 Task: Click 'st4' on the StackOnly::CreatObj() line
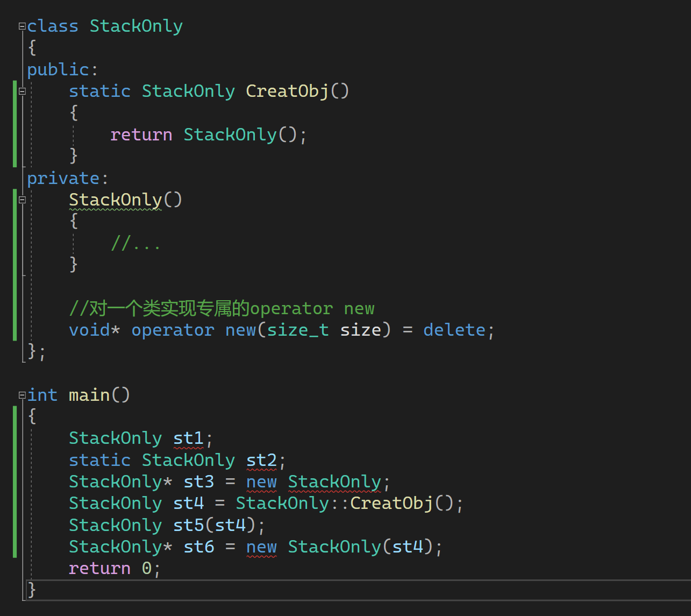[188, 504]
